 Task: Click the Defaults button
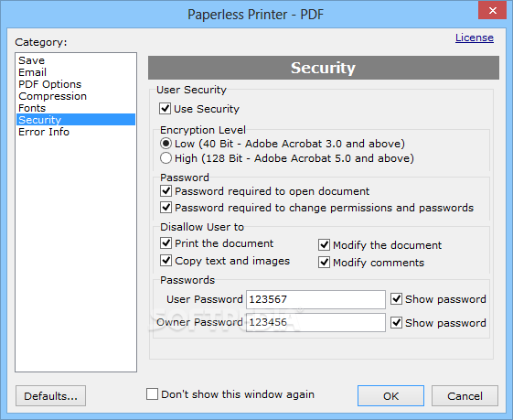click(x=50, y=396)
